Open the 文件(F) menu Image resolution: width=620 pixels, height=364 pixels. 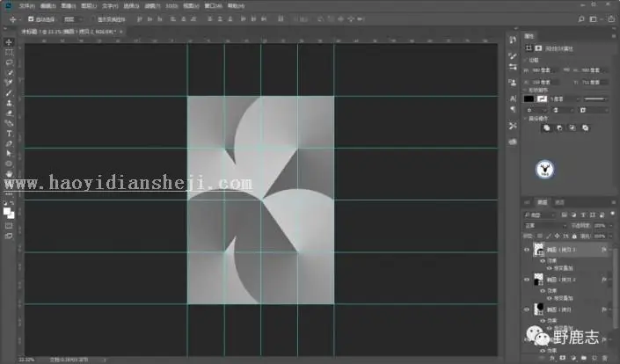click(27, 6)
